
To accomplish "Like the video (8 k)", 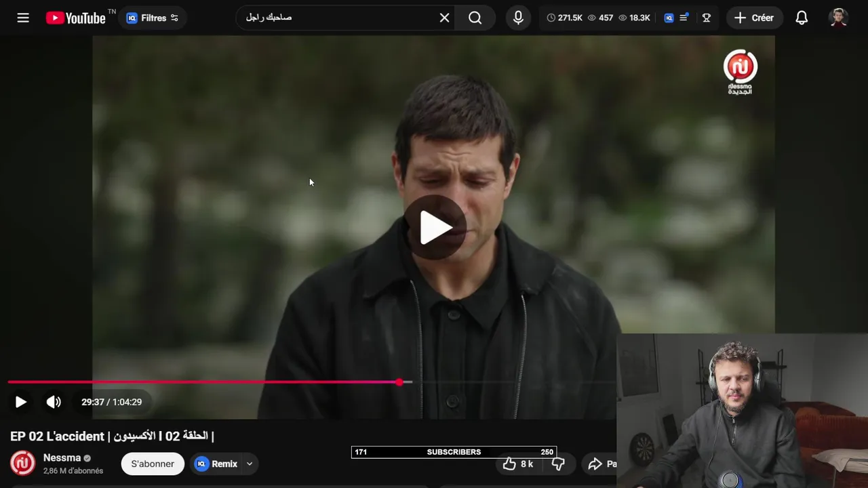I will coord(517,464).
